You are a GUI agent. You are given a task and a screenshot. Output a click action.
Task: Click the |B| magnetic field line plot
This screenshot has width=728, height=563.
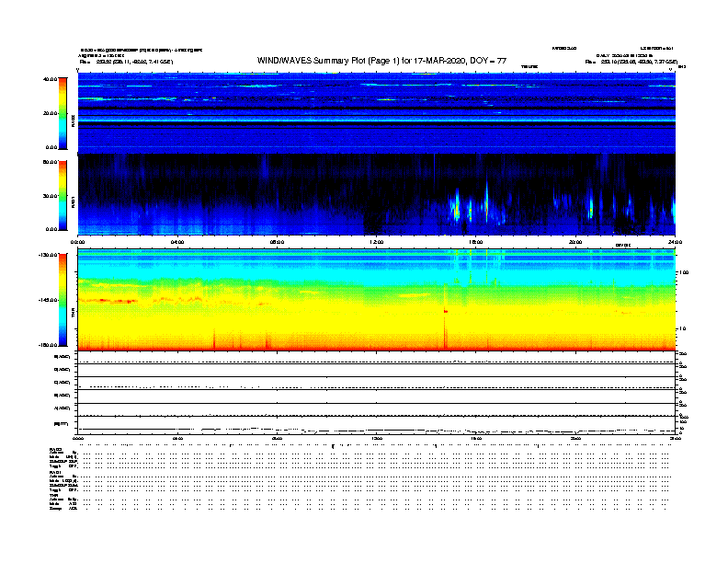click(377, 425)
